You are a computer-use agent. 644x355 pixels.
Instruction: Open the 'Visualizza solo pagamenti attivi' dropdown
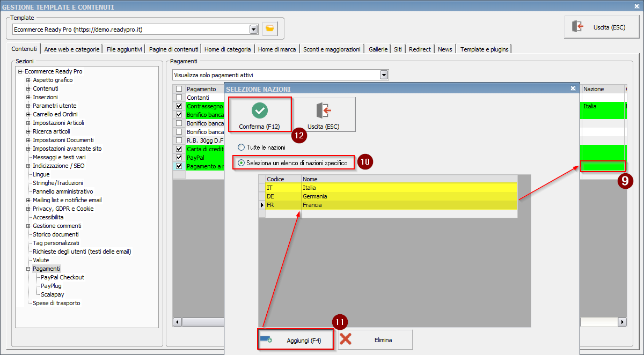(x=384, y=75)
